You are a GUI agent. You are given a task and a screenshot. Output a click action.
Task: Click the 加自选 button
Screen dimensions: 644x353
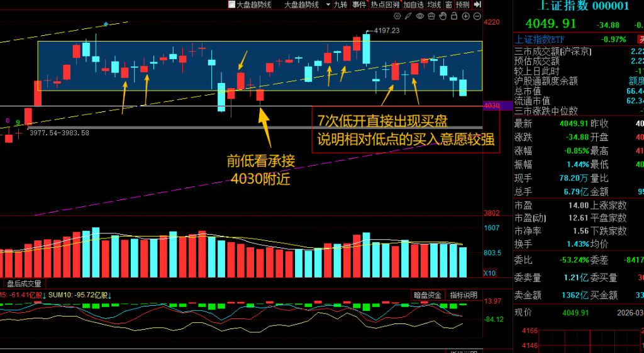pos(413,4)
